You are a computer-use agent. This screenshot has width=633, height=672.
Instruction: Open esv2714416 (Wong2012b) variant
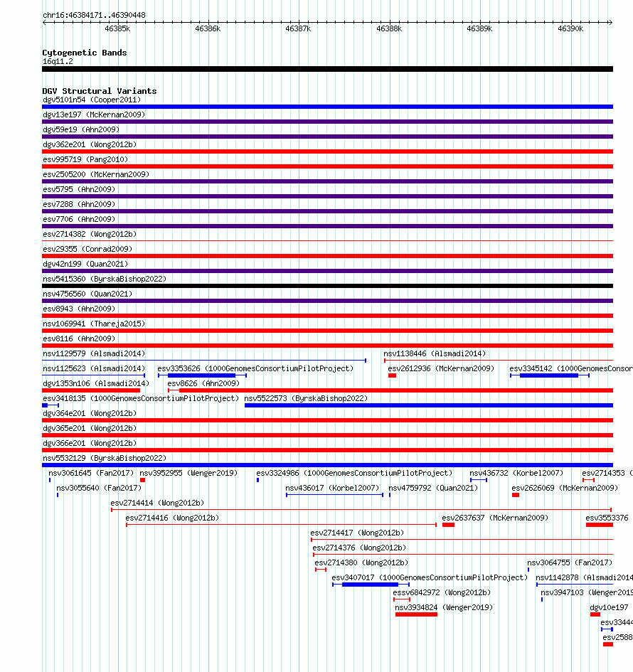click(x=172, y=518)
